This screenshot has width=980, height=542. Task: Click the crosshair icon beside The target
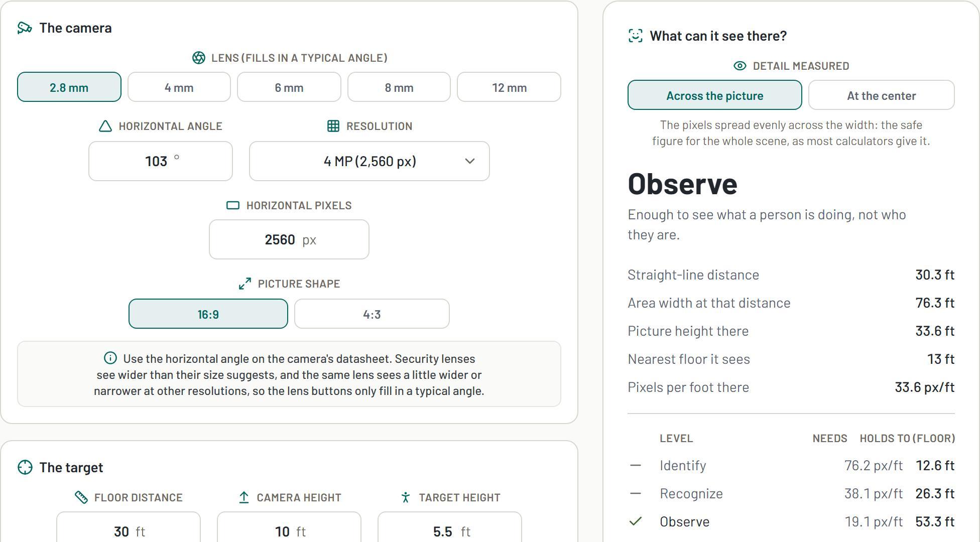coord(25,467)
